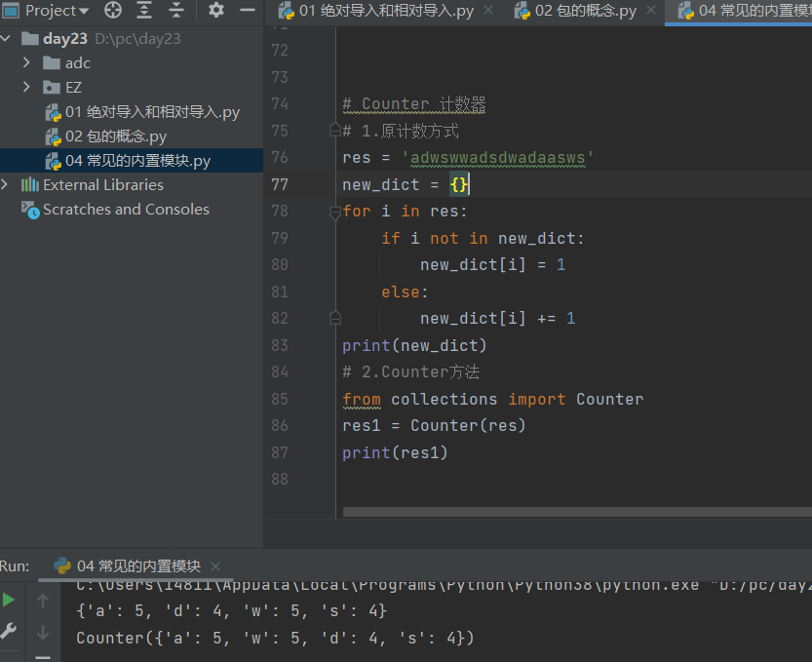Expand the adc folder

pyautogui.click(x=27, y=63)
